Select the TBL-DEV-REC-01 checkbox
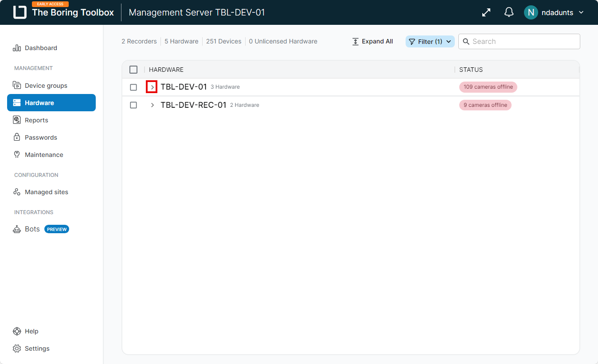 tap(133, 105)
